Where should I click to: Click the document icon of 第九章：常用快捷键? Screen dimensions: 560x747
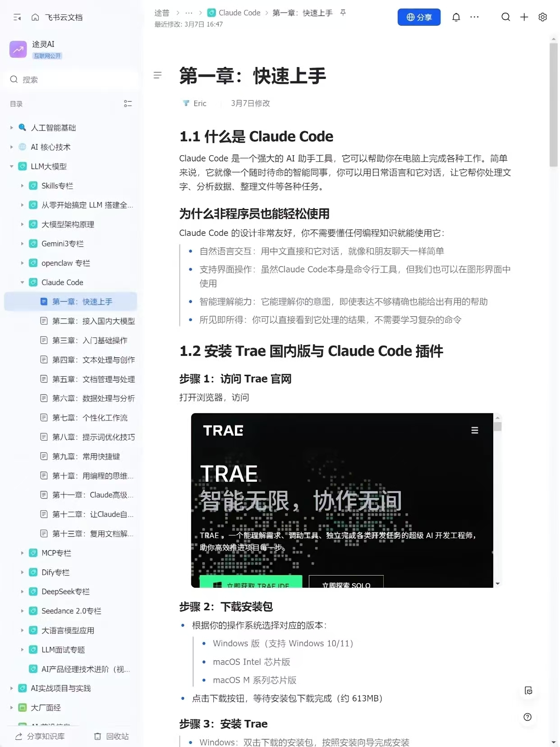click(44, 456)
